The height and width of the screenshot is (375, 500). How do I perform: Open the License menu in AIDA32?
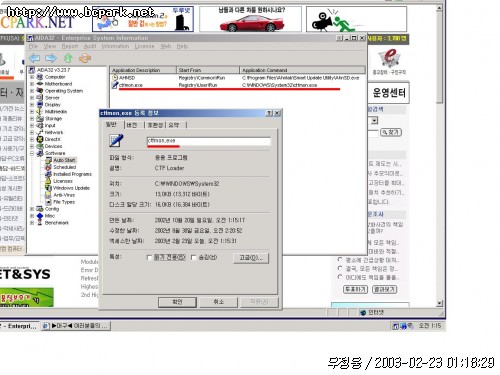coord(144,46)
